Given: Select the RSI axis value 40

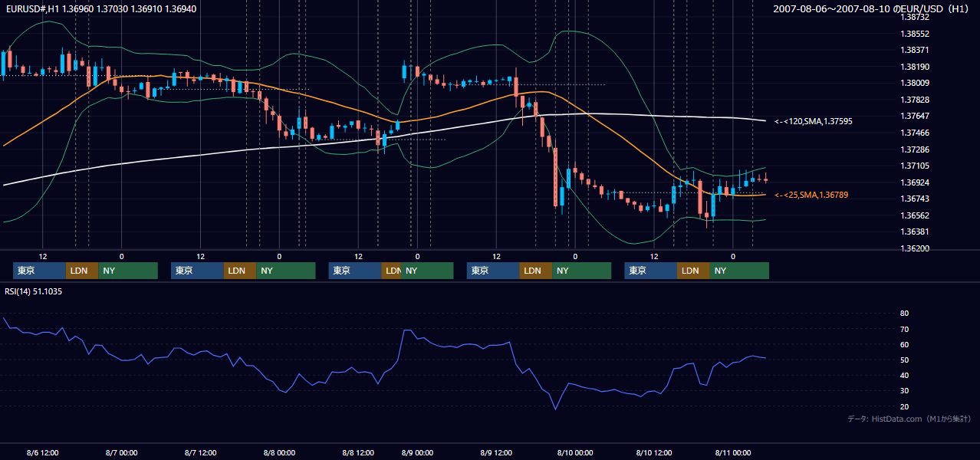Looking at the screenshot, I should tap(905, 375).
